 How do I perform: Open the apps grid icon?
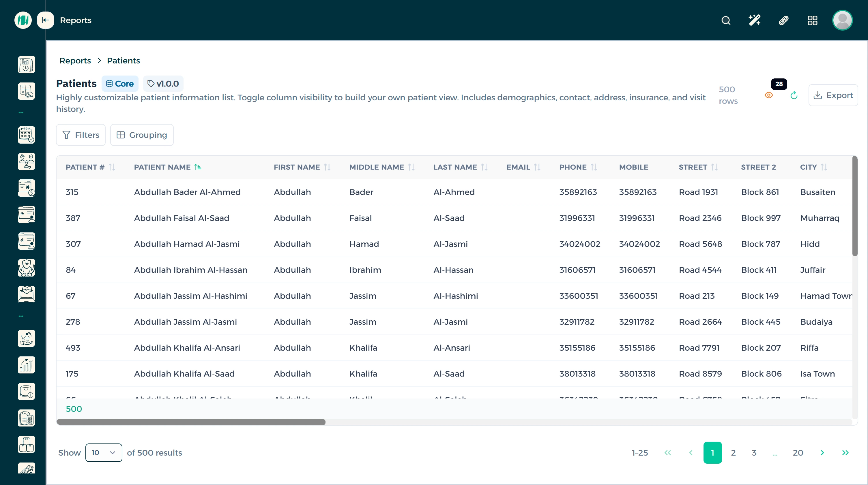tap(812, 20)
